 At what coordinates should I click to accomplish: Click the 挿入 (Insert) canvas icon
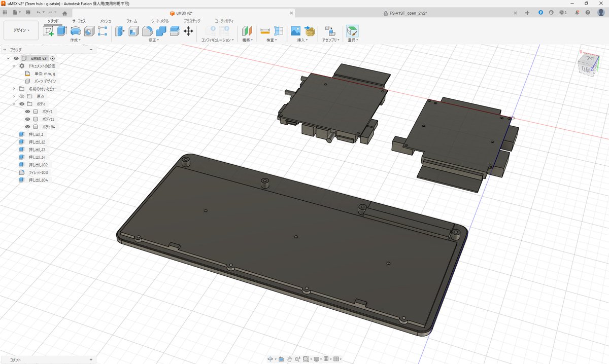(295, 31)
